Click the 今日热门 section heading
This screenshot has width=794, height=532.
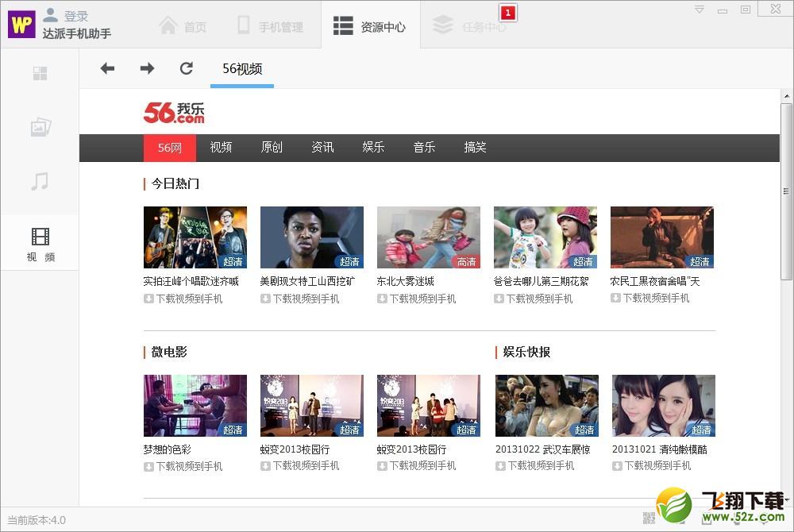(x=175, y=183)
